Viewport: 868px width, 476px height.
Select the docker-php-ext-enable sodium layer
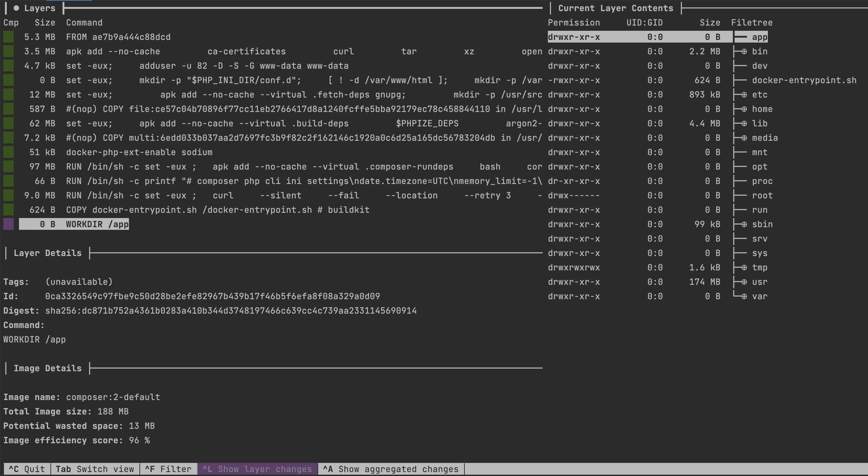139,152
